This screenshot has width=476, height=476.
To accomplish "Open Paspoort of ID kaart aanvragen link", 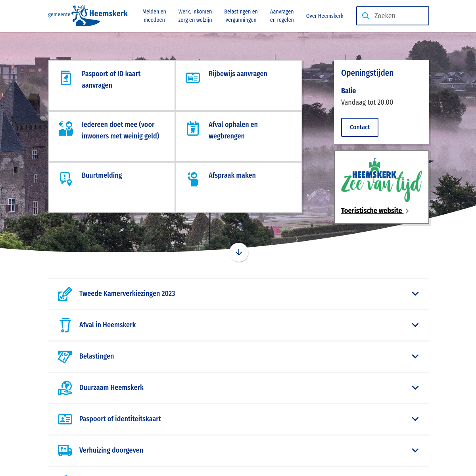I will 111,79.
